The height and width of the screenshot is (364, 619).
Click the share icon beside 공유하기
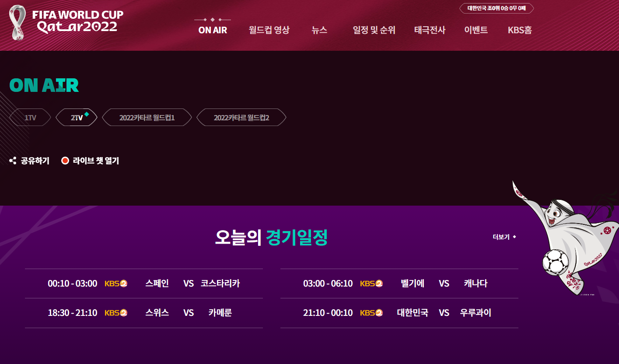(13, 161)
